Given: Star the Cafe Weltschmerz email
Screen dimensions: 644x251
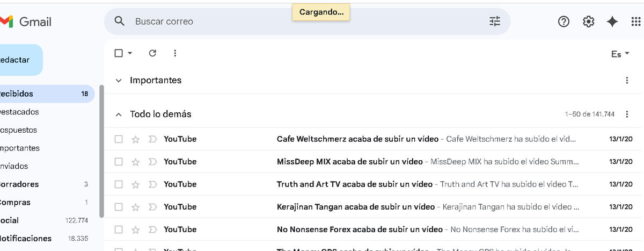Looking at the screenshot, I should click(136, 139).
